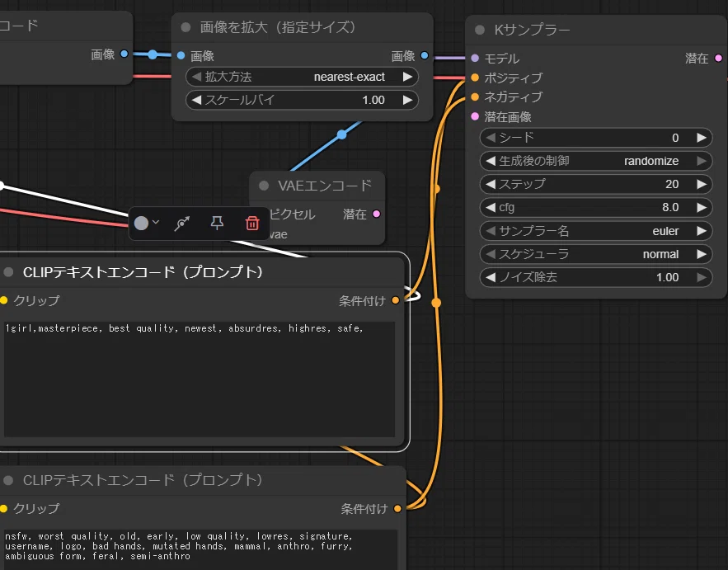Open スケジューラ normal dropdown
Screen dimensions: 728x570
click(x=596, y=254)
